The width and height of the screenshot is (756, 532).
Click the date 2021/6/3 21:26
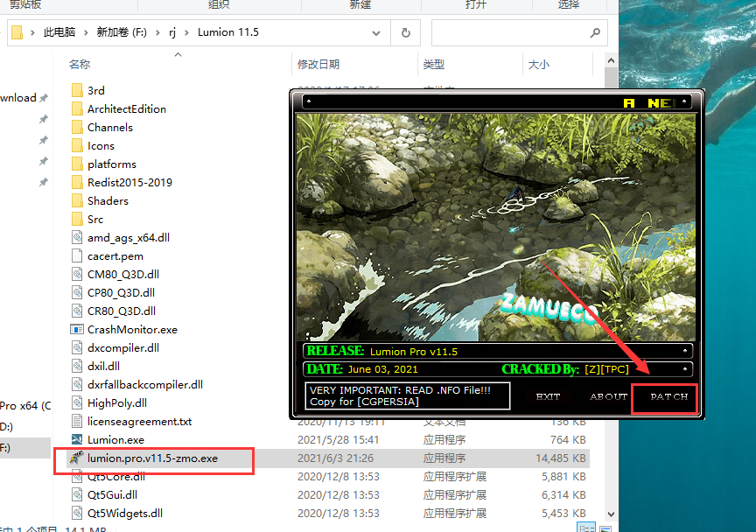pyautogui.click(x=336, y=458)
